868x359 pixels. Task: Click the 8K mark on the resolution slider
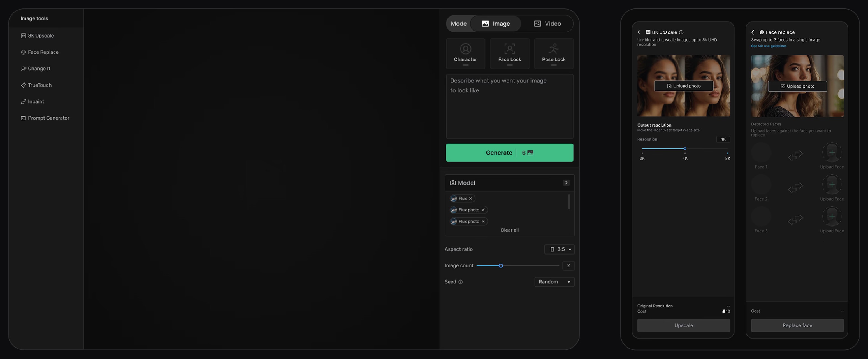[x=727, y=157]
